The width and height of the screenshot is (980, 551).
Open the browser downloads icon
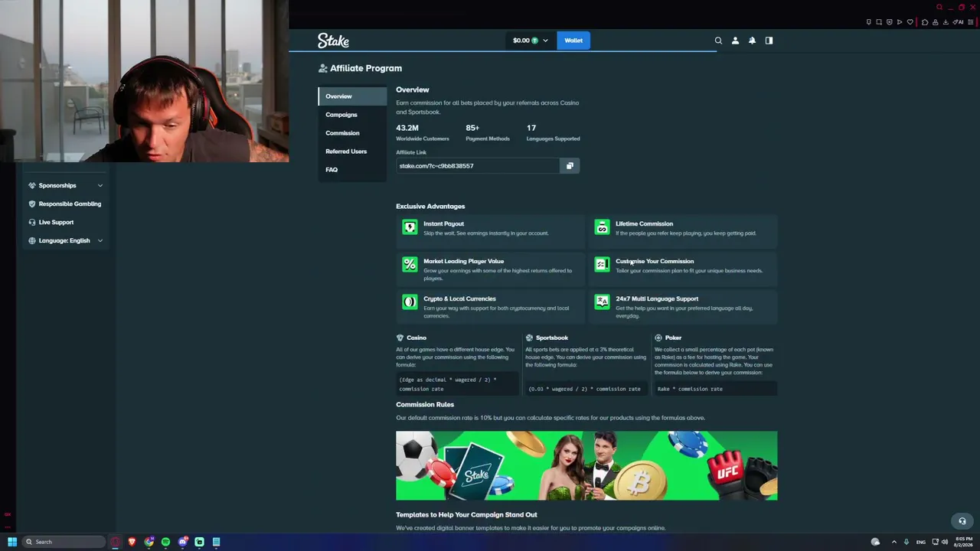coord(946,22)
